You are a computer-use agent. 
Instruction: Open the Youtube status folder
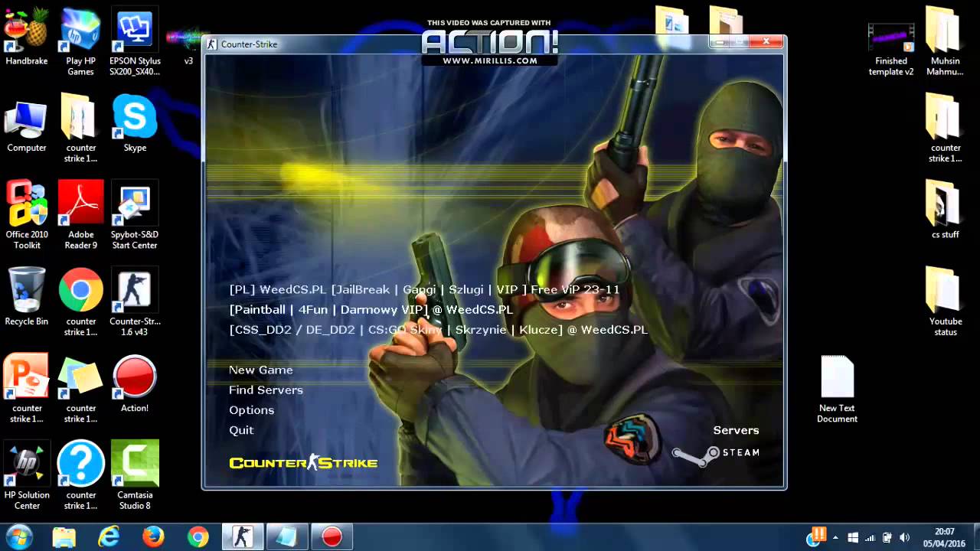[946, 302]
